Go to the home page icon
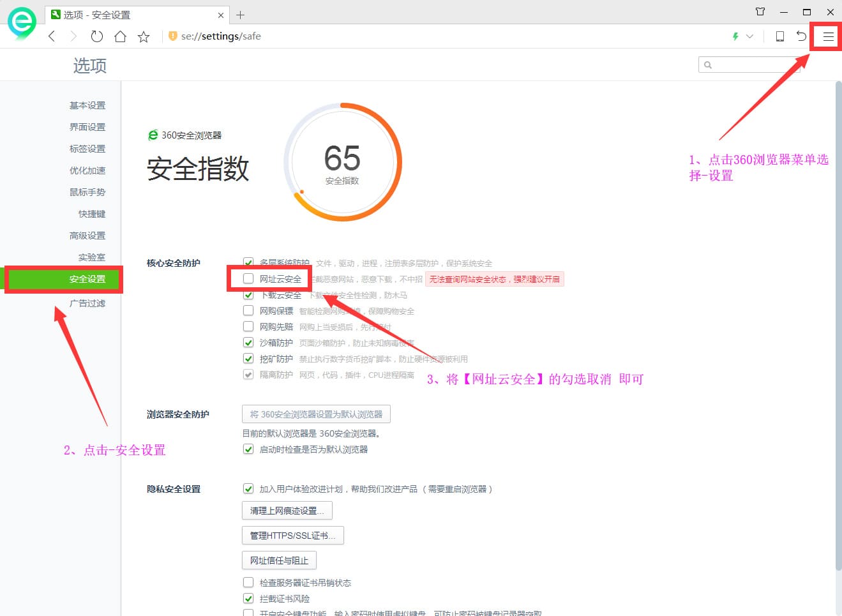The width and height of the screenshot is (842, 616). pos(120,36)
